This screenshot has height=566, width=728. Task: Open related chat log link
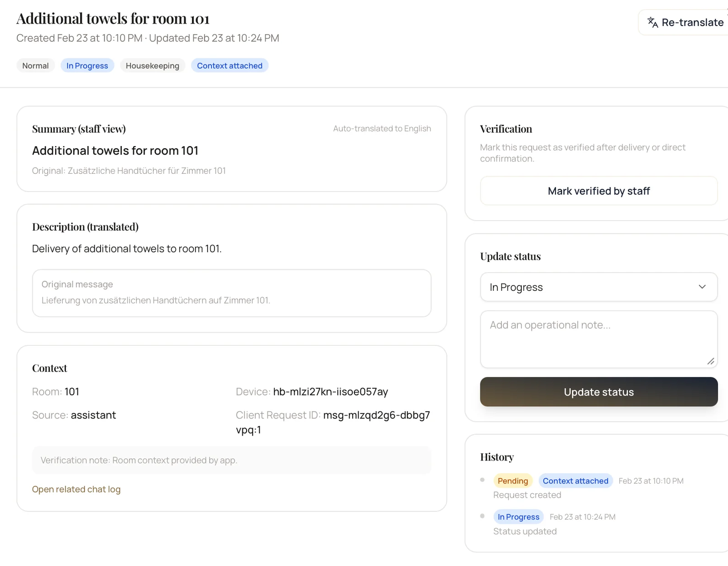(x=76, y=489)
